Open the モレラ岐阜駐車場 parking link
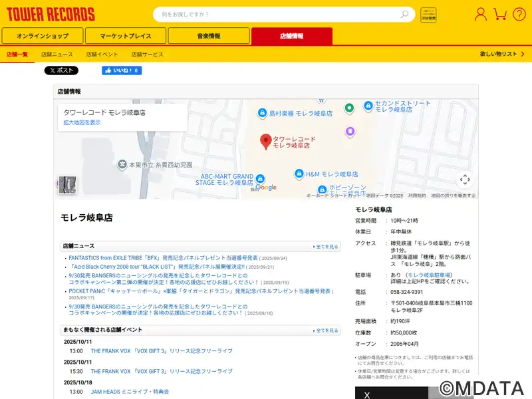 [430, 274]
